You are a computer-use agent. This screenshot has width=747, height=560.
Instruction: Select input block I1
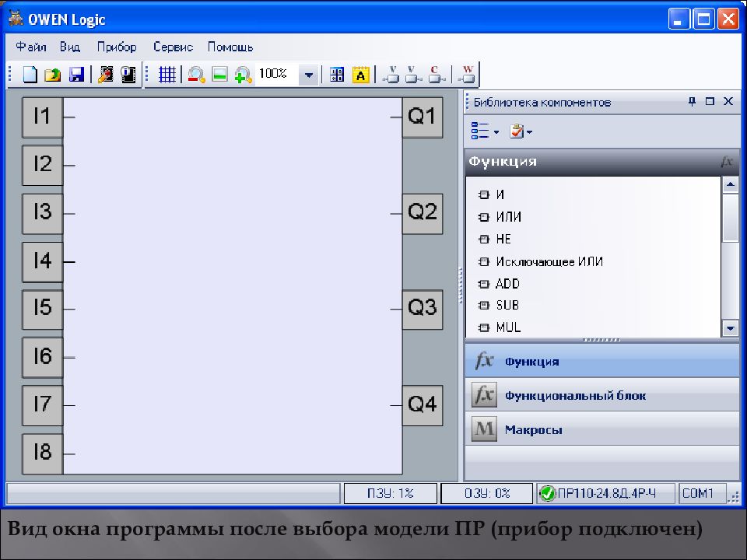pyautogui.click(x=43, y=117)
